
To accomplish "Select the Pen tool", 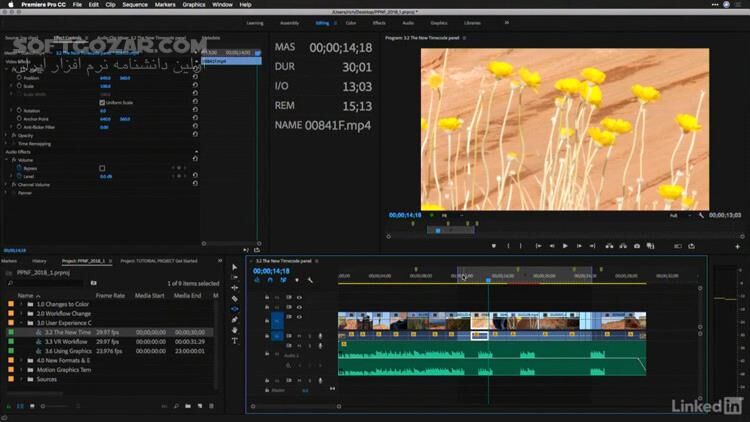I will pyautogui.click(x=234, y=320).
